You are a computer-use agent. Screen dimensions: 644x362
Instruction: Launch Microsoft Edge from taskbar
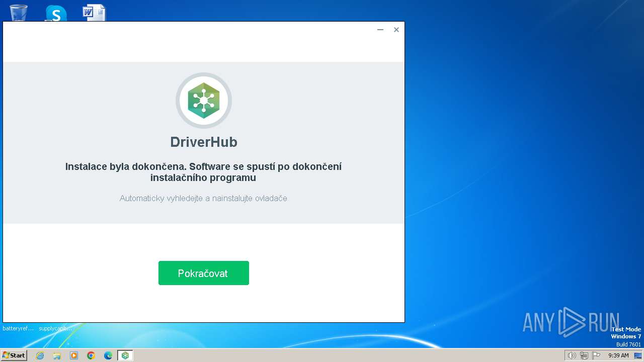coord(108,355)
